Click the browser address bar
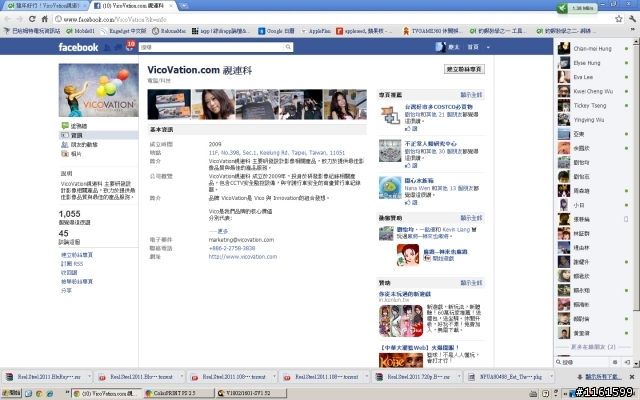This screenshot has width=640, height=400. (x=333, y=19)
